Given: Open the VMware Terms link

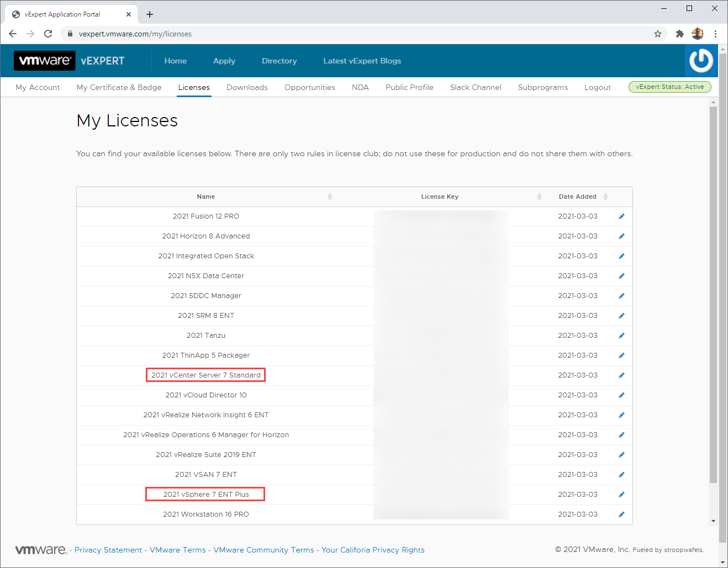Looking at the screenshot, I should 177,550.
